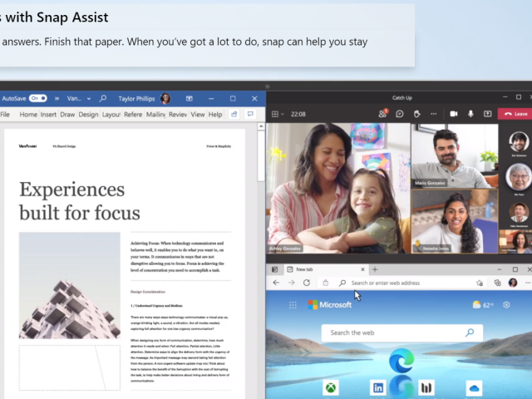Open the LinkedIn quick link tile

pos(378,387)
